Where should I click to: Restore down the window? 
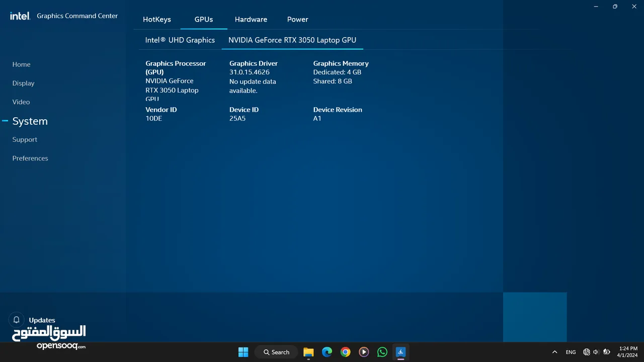pyautogui.click(x=615, y=7)
